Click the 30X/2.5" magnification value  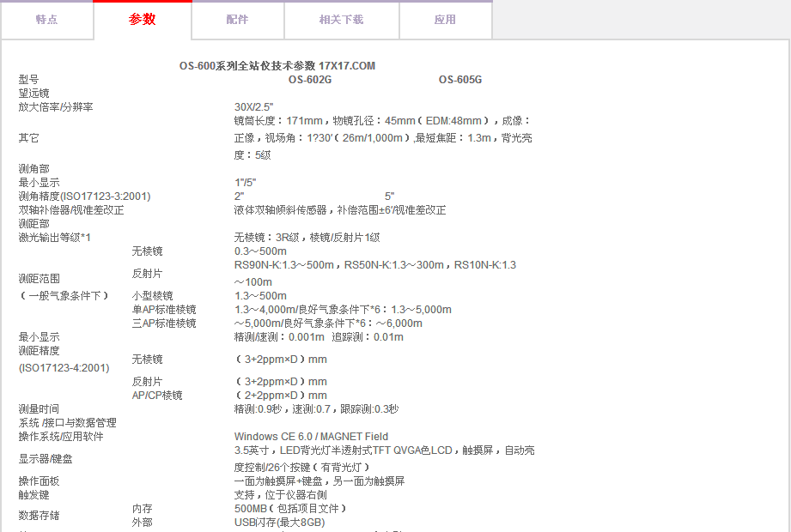pyautogui.click(x=253, y=107)
